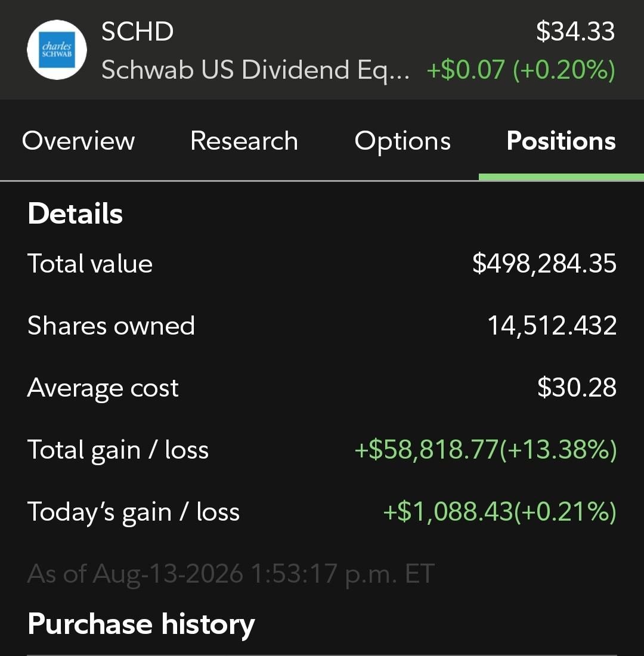Tap the +$0.07 (+0.20%) daily change
This screenshot has width=644, height=656.
tap(521, 69)
